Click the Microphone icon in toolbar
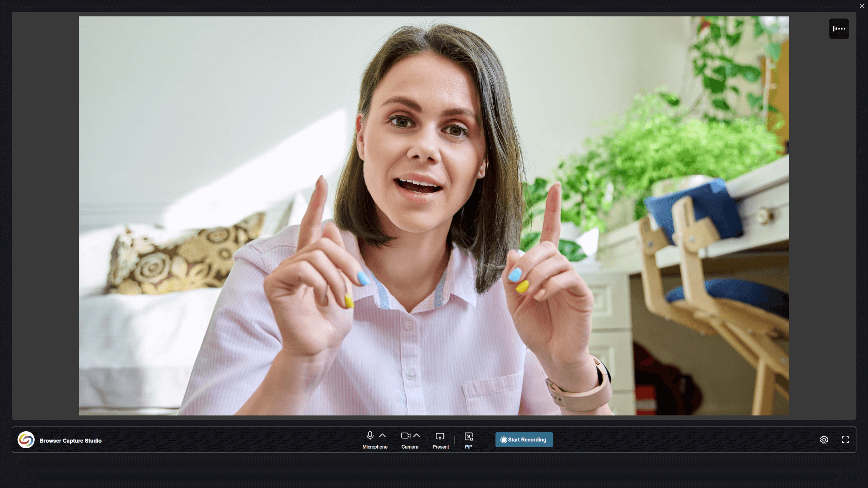The width and height of the screenshot is (868, 488). 370,436
